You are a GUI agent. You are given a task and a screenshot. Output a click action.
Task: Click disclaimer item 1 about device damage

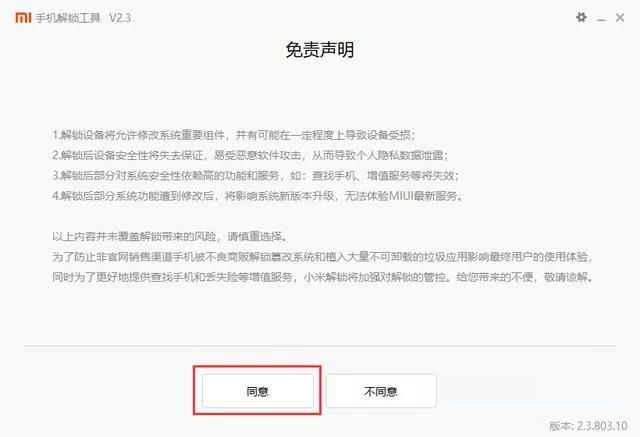pyautogui.click(x=234, y=135)
